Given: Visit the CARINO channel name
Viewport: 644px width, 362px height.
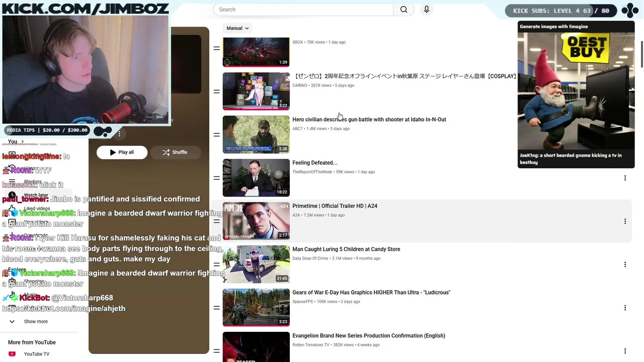Looking at the screenshot, I should pos(300,85).
